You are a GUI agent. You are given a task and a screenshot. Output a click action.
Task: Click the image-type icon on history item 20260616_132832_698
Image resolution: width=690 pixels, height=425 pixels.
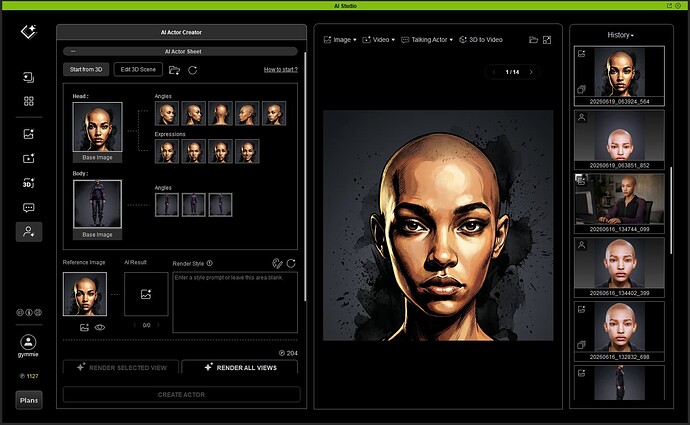click(x=581, y=309)
